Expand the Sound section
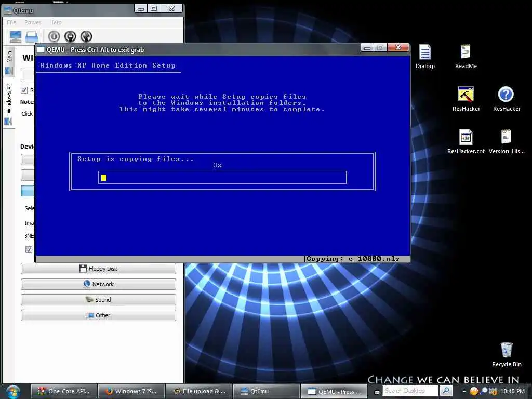The image size is (532, 399). [98, 300]
